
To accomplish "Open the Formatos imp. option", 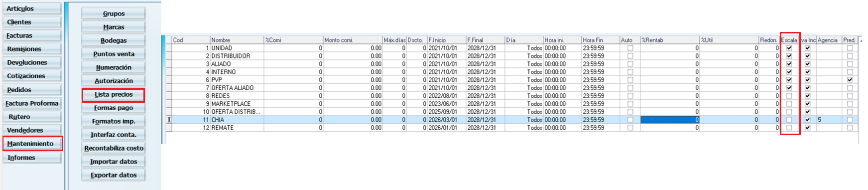I will click(x=114, y=121).
